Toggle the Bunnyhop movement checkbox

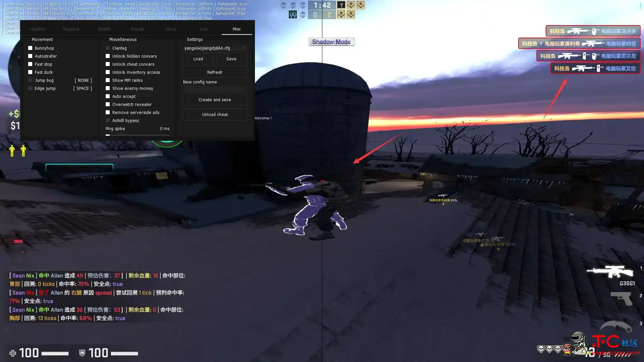click(x=30, y=48)
